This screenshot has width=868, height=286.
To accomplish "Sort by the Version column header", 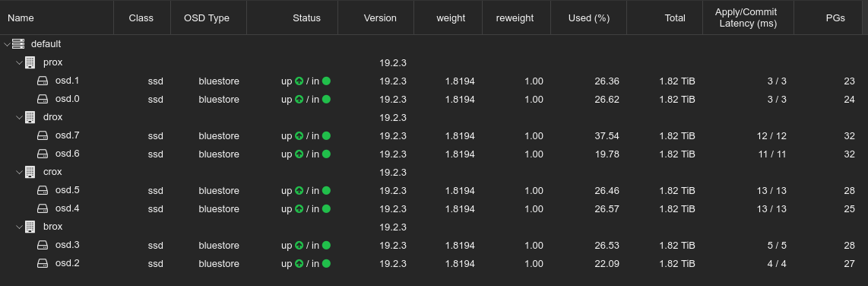I will (376, 17).
